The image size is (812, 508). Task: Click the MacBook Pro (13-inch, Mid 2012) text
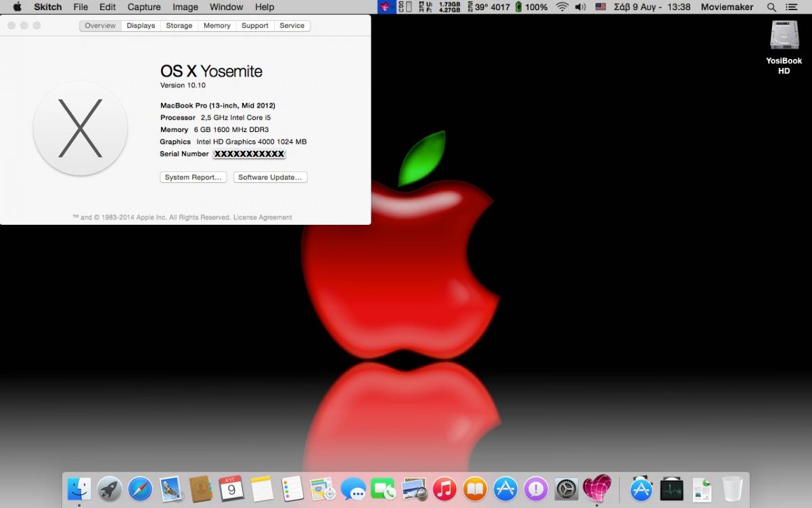pos(218,106)
